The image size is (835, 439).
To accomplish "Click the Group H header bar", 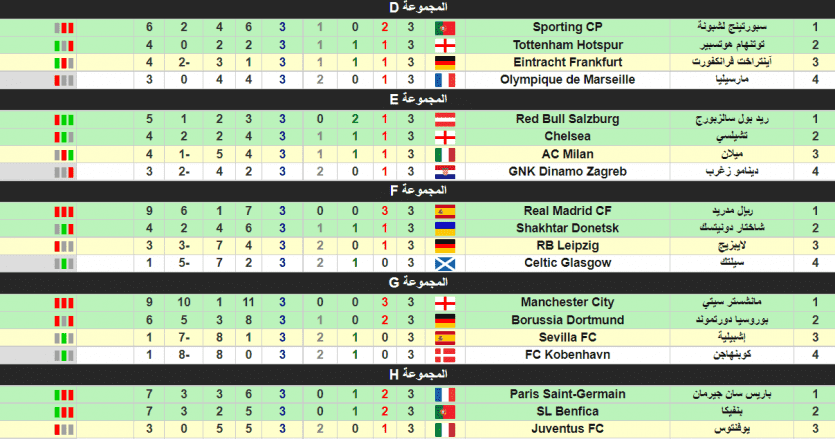I will tap(417, 375).
